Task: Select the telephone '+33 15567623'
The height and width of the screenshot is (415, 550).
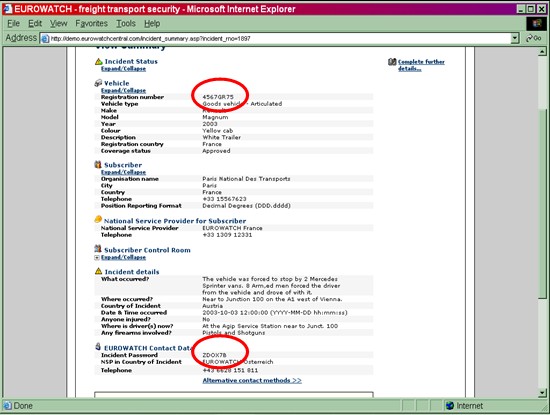Action: 224,199
